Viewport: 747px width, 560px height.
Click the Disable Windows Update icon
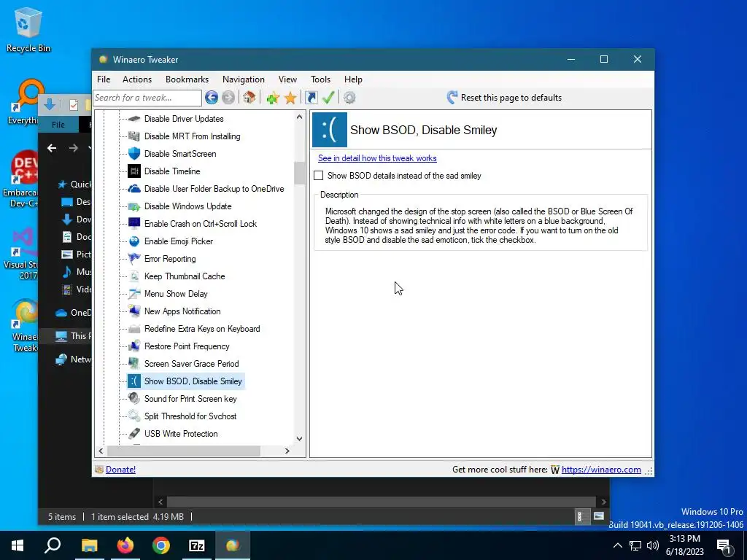pos(134,206)
